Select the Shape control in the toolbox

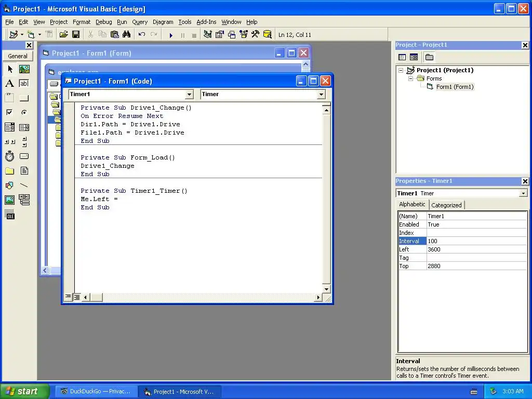(10, 185)
